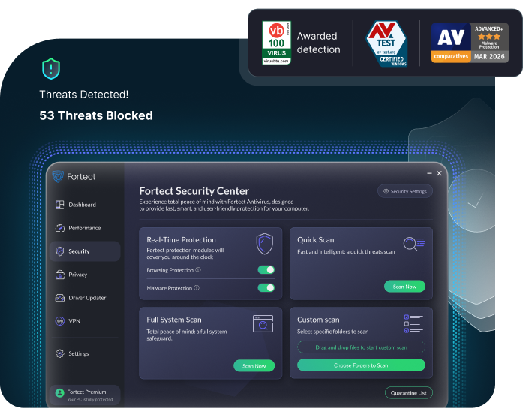Go to the Performance section

coord(85,228)
